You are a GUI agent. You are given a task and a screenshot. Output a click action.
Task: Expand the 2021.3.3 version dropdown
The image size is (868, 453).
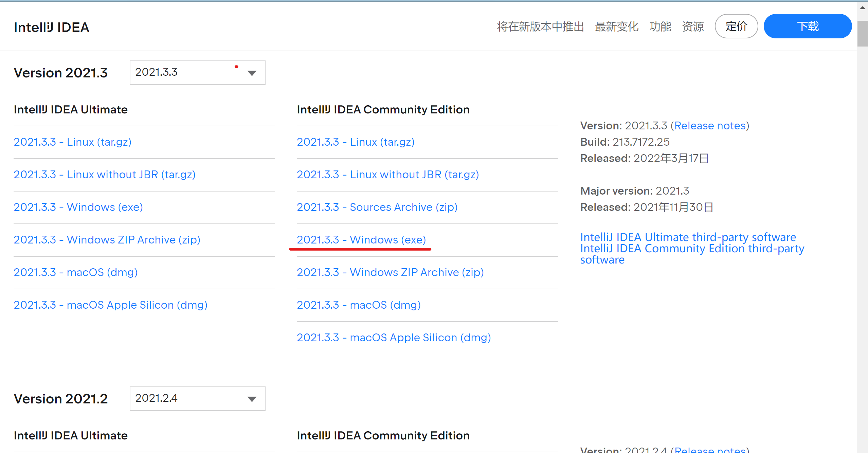coord(197,72)
